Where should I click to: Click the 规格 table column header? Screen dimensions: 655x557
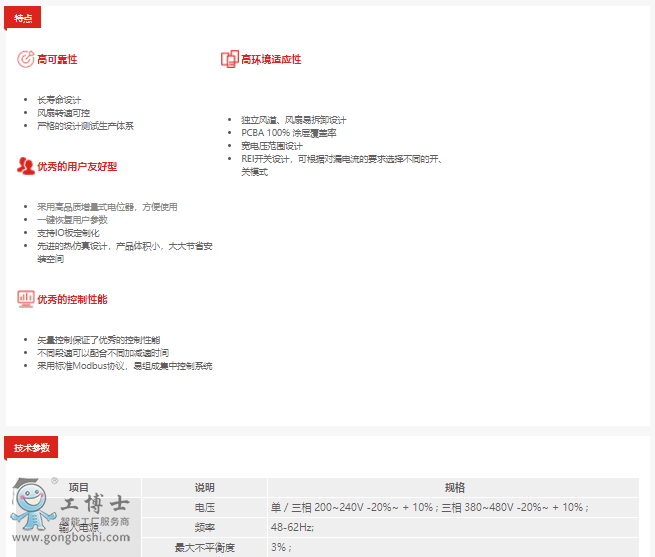(x=454, y=487)
